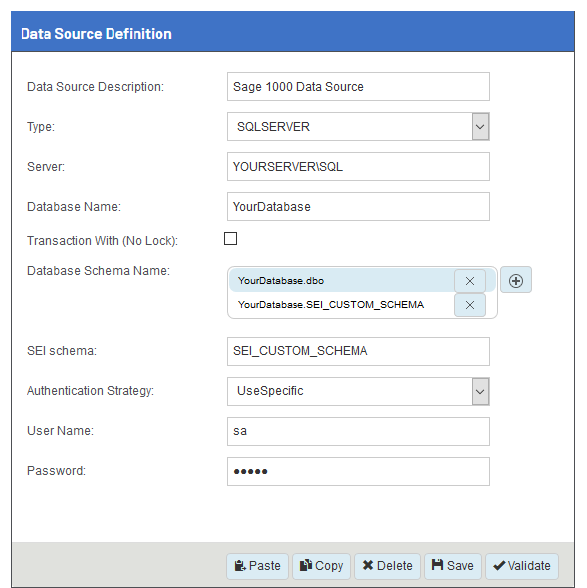Select the YourDatabase.dbo schema row
The width and height of the screenshot is (587, 588).
(x=341, y=280)
